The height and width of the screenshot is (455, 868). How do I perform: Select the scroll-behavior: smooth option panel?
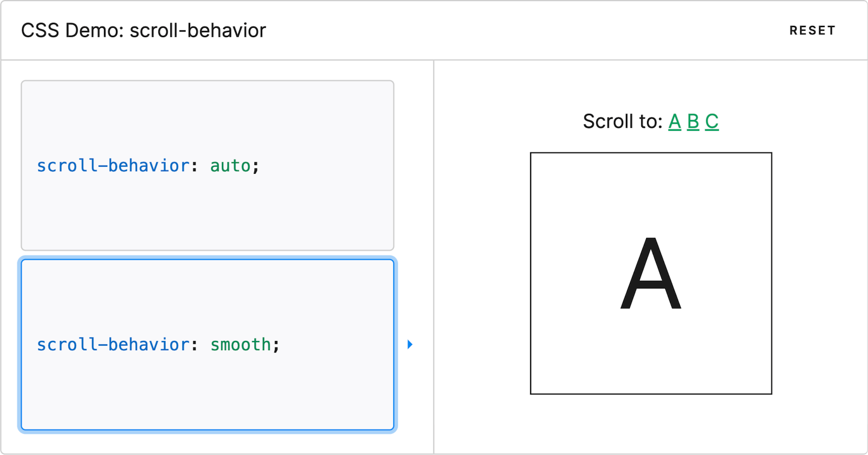208,344
